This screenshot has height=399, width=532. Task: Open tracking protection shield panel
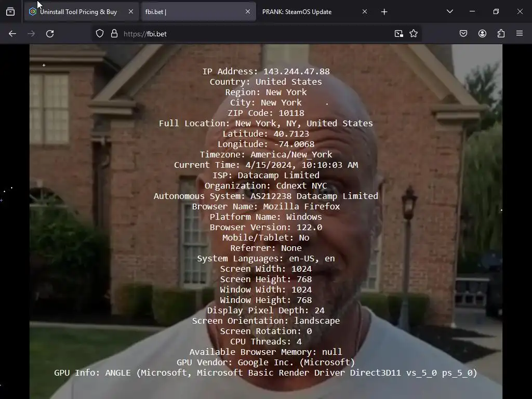coord(99,34)
